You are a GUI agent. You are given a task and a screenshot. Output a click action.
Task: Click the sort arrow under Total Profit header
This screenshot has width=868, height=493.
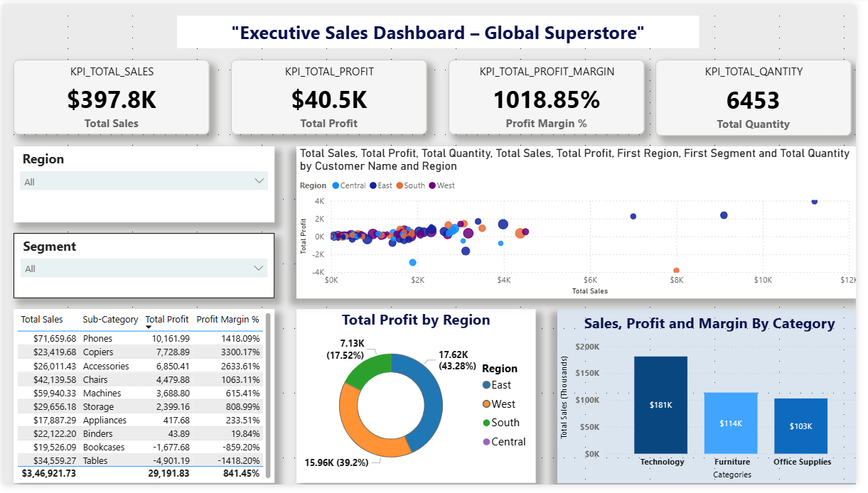149,327
